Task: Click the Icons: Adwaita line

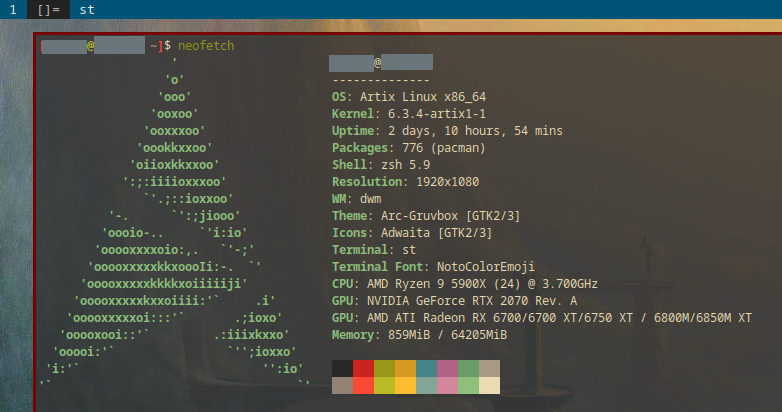Action: [412, 232]
